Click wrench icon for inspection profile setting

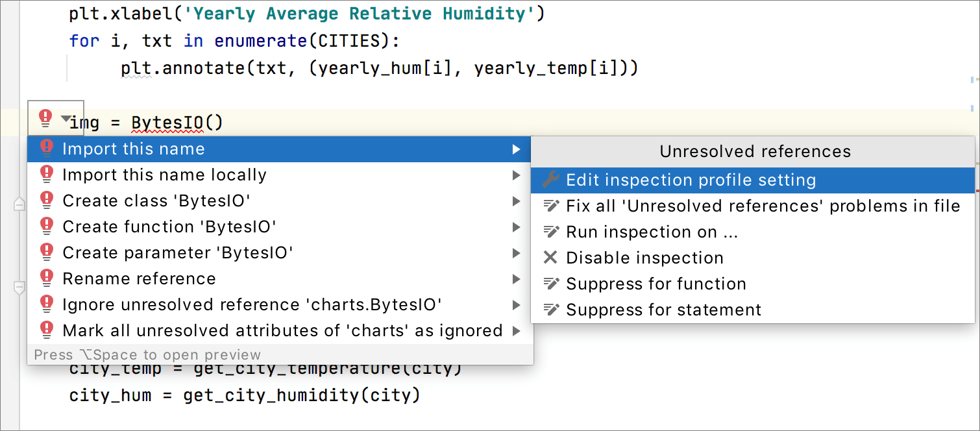(x=550, y=180)
